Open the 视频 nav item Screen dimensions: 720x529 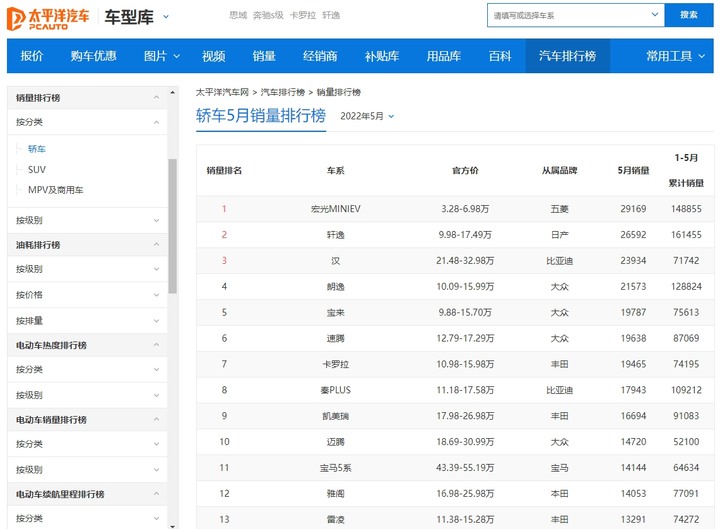(x=214, y=56)
